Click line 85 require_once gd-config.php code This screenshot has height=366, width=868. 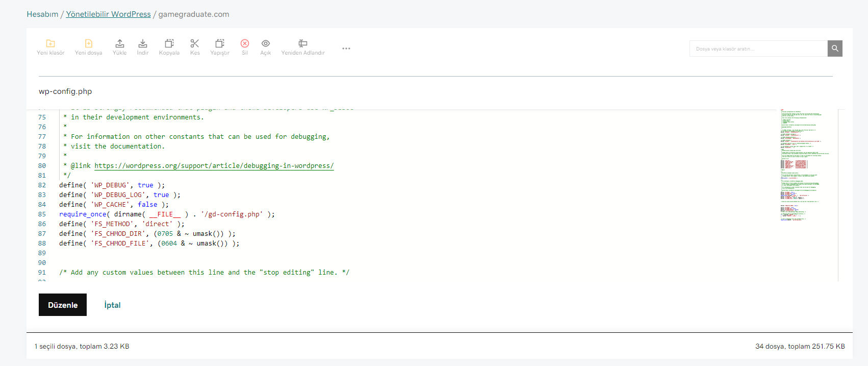coord(167,214)
